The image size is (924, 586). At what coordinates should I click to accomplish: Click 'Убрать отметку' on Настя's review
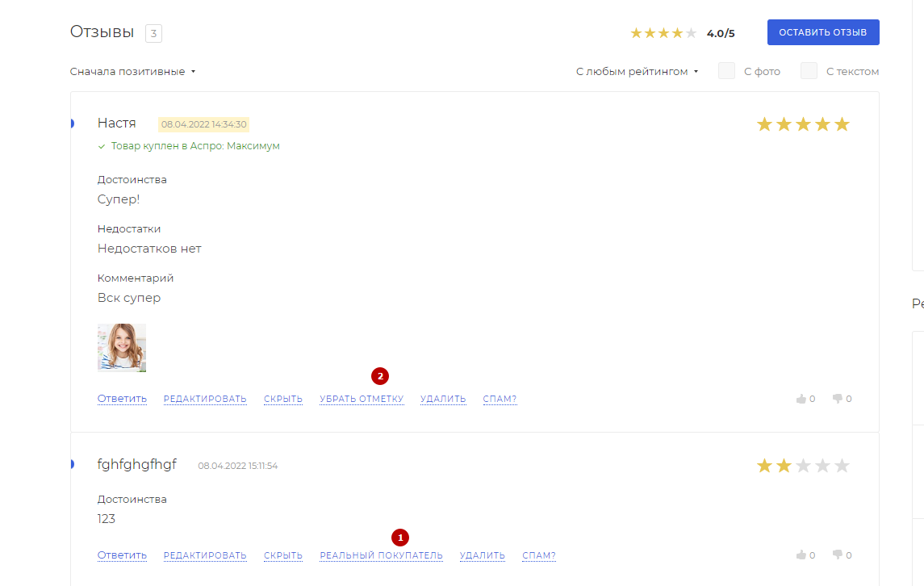[362, 399]
